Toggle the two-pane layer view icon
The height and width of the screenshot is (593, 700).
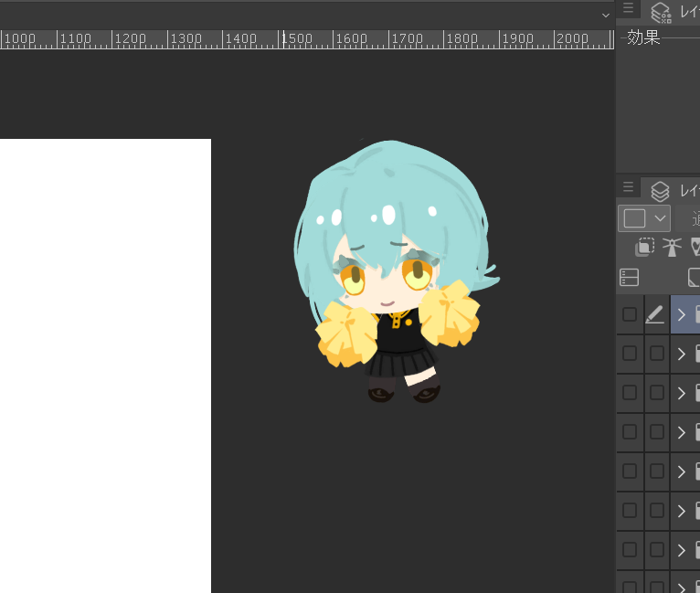click(630, 278)
